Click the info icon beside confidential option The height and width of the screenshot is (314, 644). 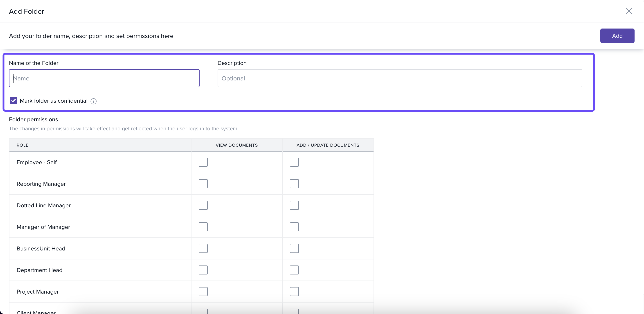coord(94,101)
